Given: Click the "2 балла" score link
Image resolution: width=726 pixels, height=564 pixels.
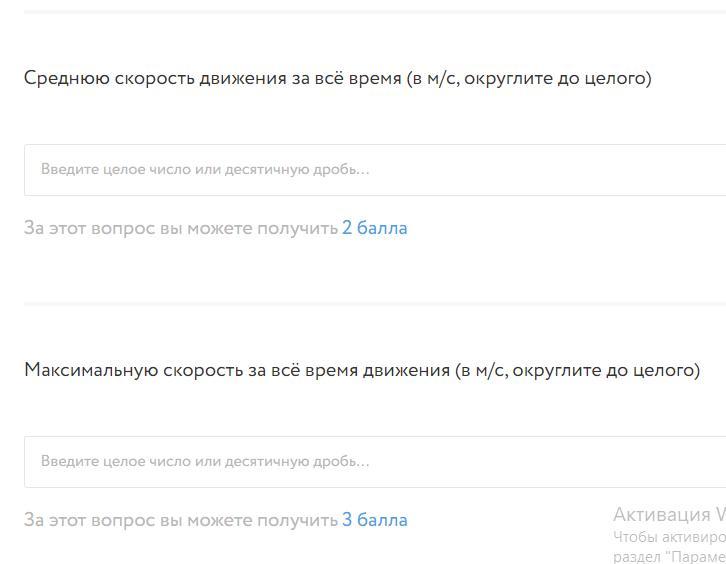Looking at the screenshot, I should (x=374, y=228).
